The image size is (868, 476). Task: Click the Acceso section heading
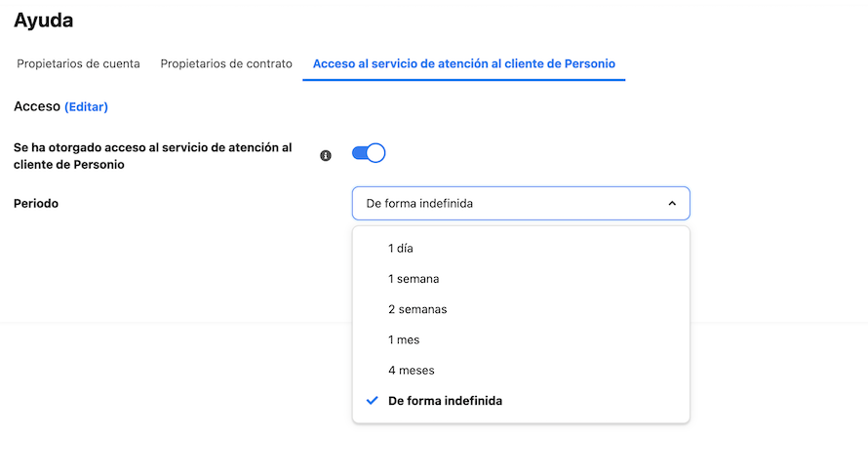coord(37,106)
